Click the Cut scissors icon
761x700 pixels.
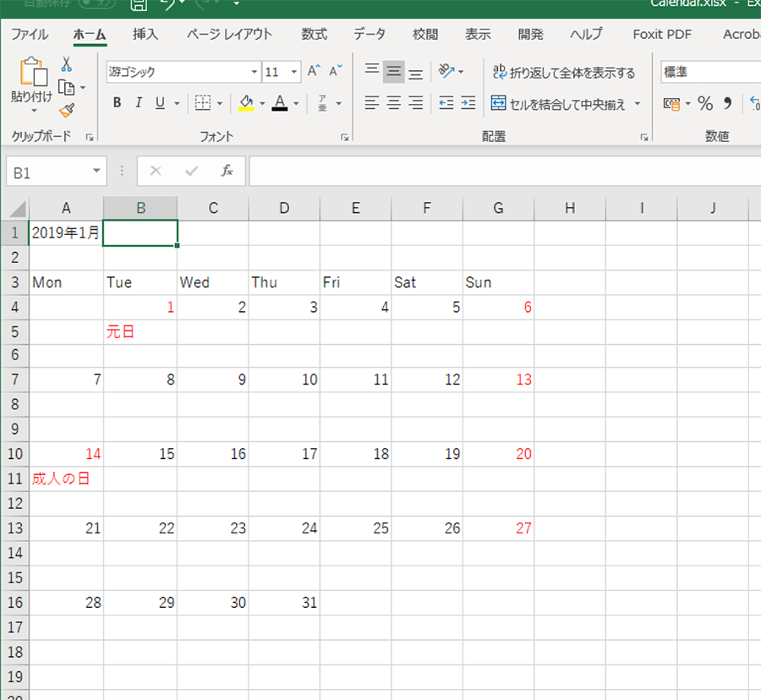click(x=67, y=63)
